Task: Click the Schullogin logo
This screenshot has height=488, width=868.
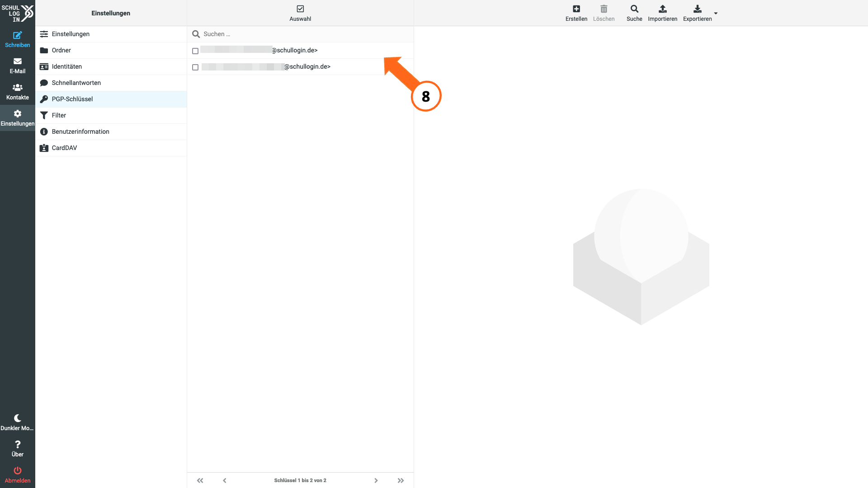Action: pyautogui.click(x=17, y=14)
